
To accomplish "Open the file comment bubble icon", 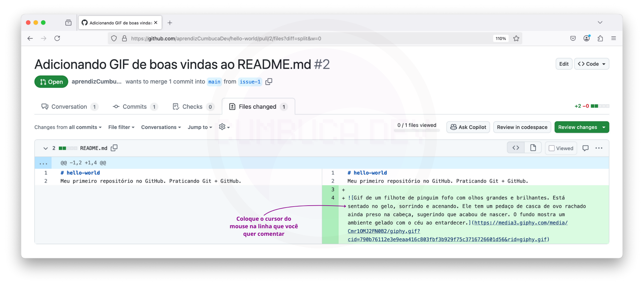I will point(585,148).
